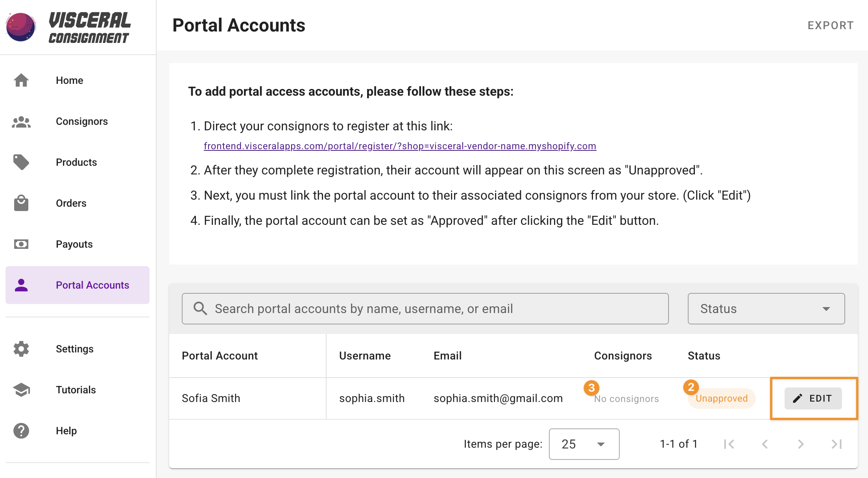Click the Visceral Consignment logo
This screenshot has width=868, height=478.
point(69,27)
